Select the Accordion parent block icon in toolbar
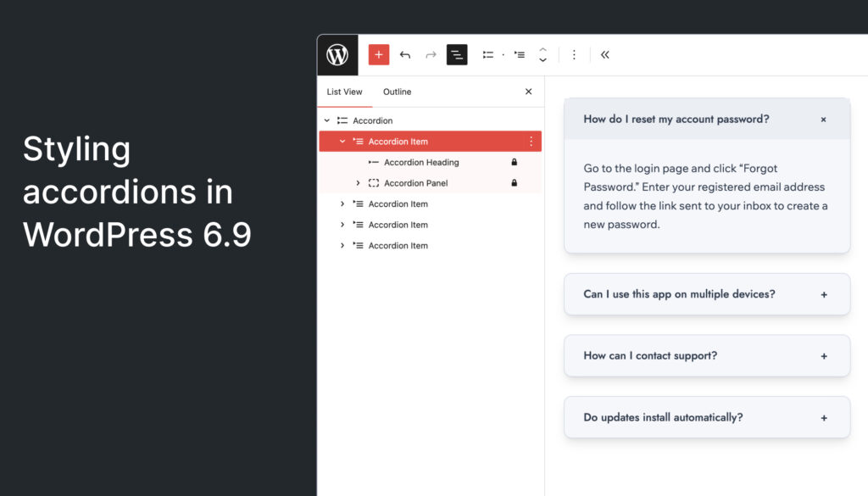 tap(487, 55)
